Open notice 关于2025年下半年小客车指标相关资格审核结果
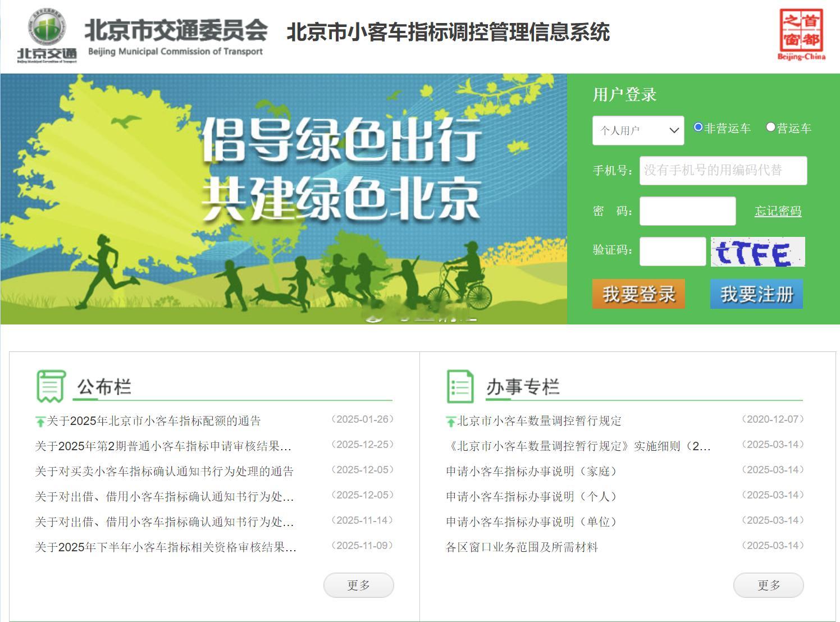 [x=166, y=547]
